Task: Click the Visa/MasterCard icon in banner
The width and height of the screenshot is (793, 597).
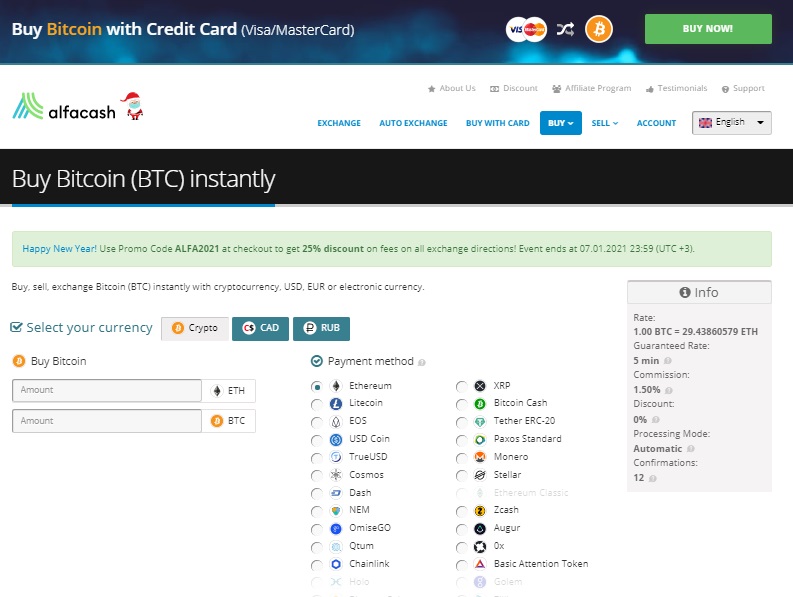Action: [x=526, y=29]
